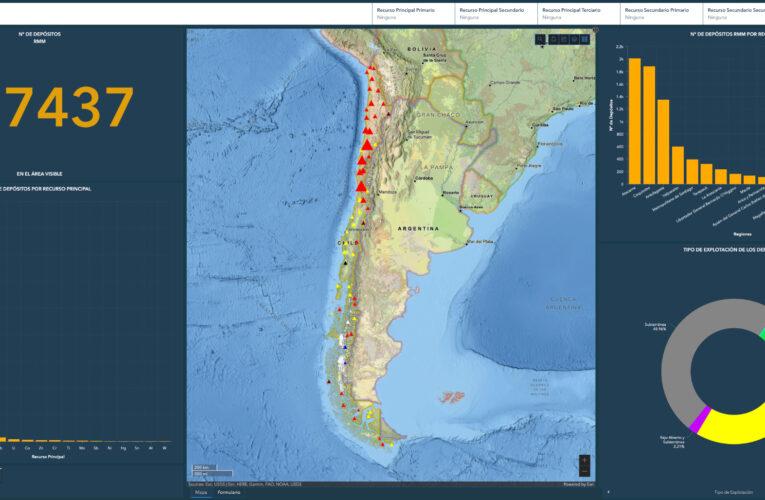
Task: Switch to the Mapa tab
Action: coord(201,493)
